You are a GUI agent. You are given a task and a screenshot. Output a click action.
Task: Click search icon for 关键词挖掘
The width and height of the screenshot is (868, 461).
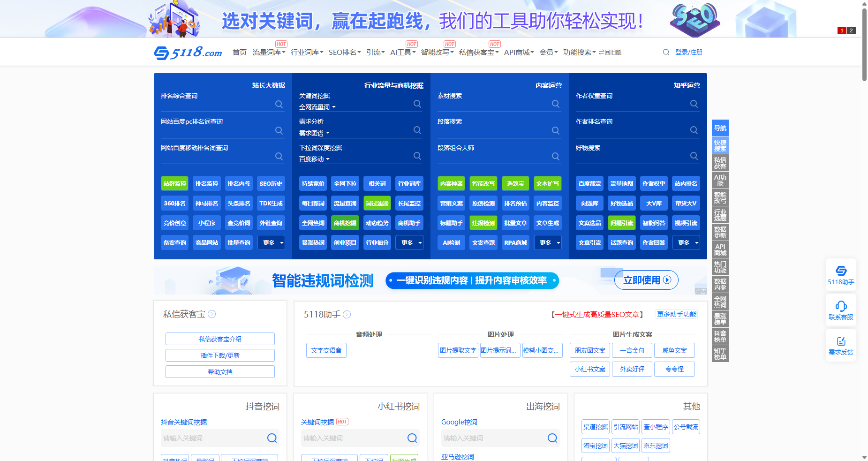[417, 104]
